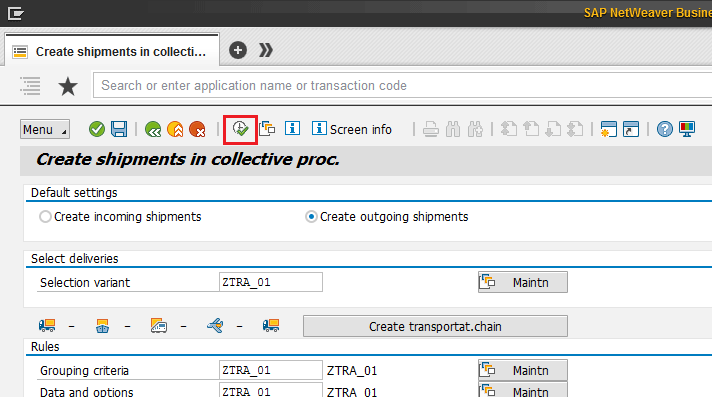Click Maintn button for Grouping criteria
Image resolution: width=712 pixels, height=397 pixels.
click(x=523, y=371)
